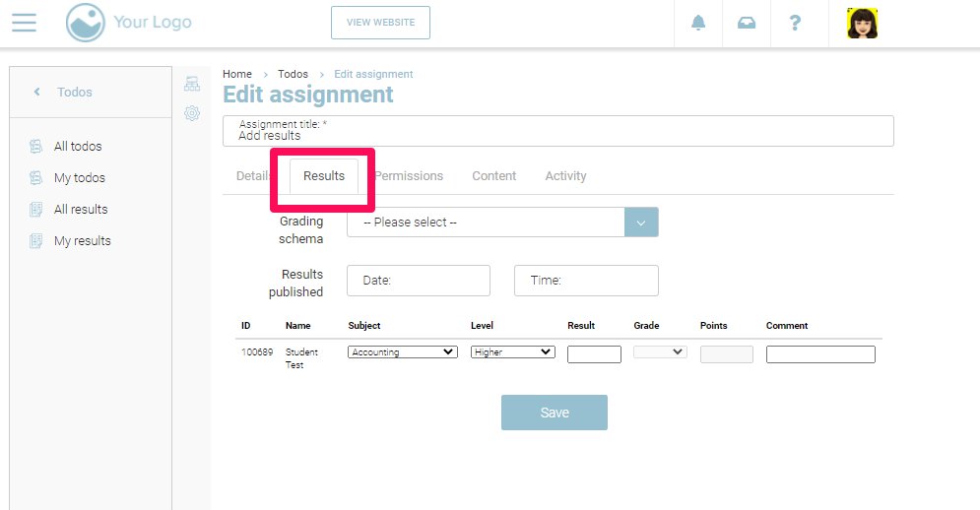Open the Higher level dropdown

[513, 351]
